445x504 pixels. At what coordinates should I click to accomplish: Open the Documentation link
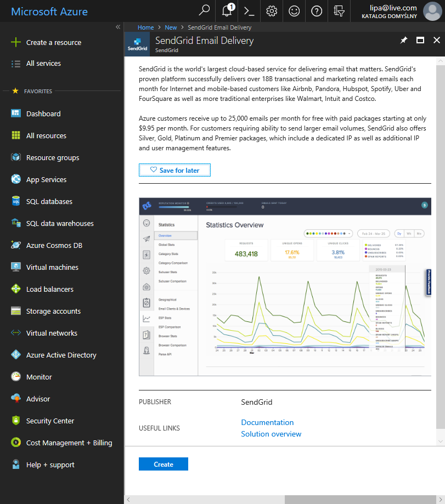point(267,422)
